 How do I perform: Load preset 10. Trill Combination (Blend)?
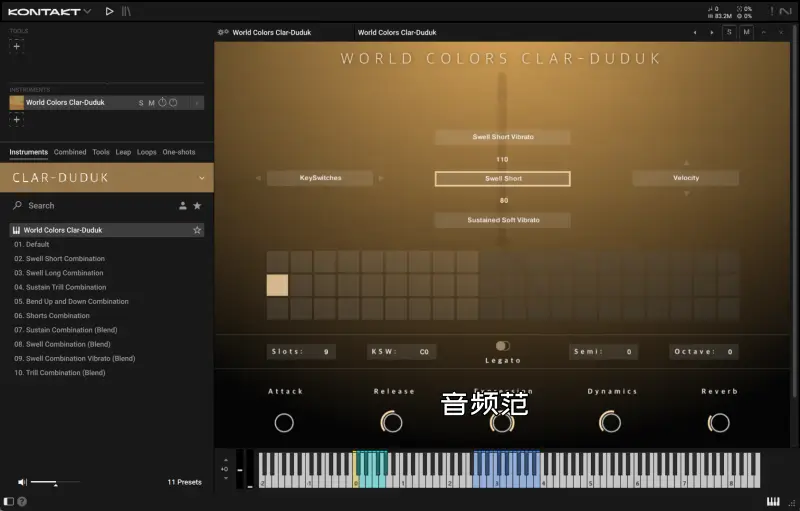tap(60, 373)
